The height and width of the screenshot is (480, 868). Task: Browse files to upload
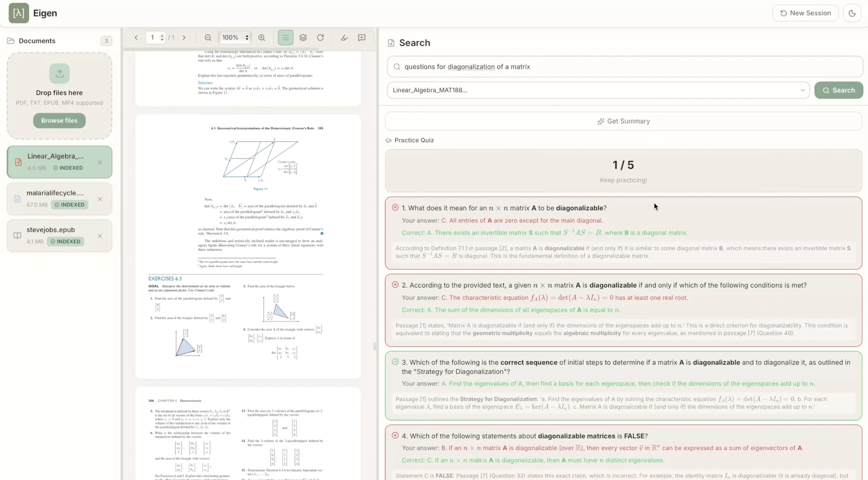coord(59,121)
